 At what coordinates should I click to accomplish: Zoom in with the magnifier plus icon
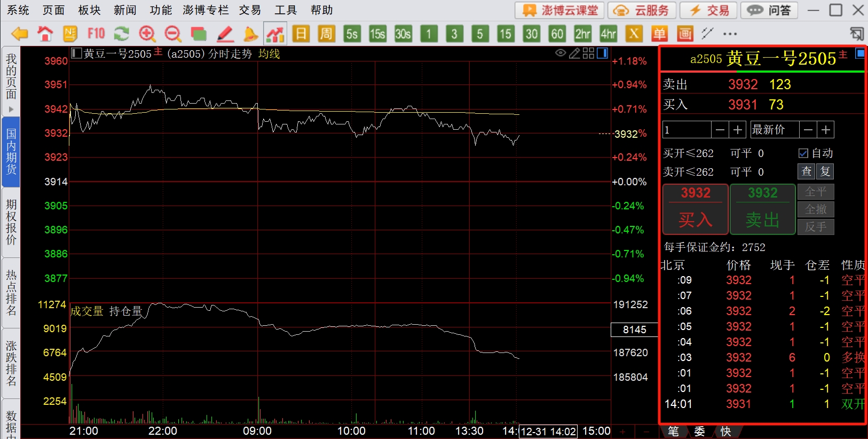tap(147, 34)
